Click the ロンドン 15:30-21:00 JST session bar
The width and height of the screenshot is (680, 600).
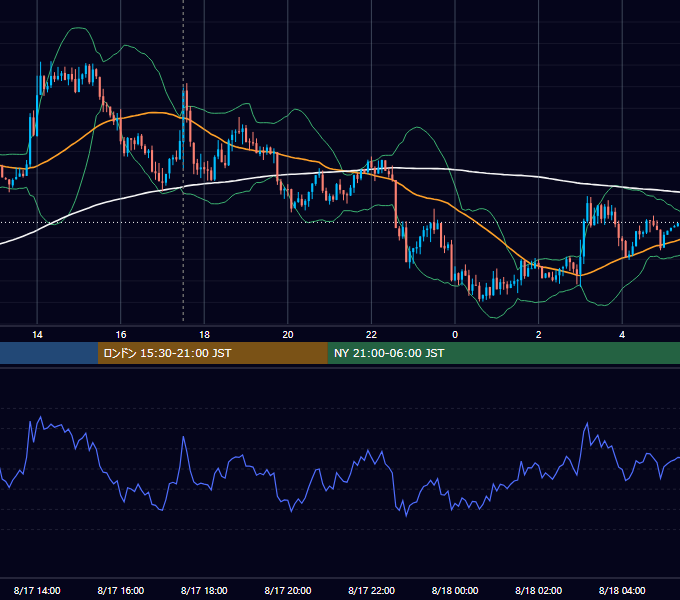[x=212, y=353]
